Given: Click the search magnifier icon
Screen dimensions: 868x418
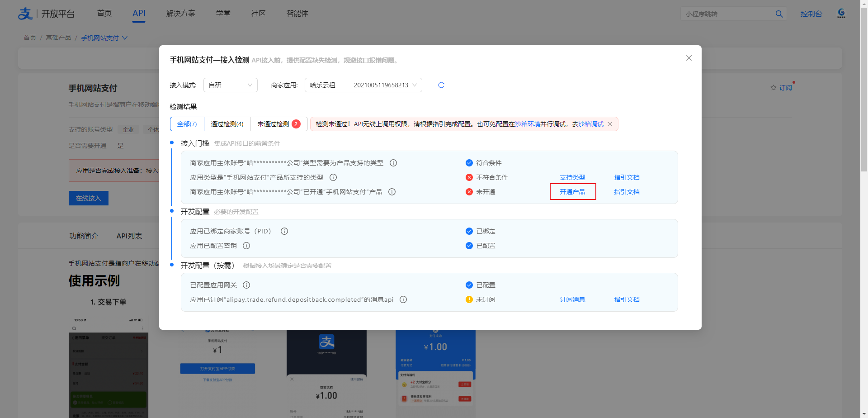Looking at the screenshot, I should coord(779,14).
